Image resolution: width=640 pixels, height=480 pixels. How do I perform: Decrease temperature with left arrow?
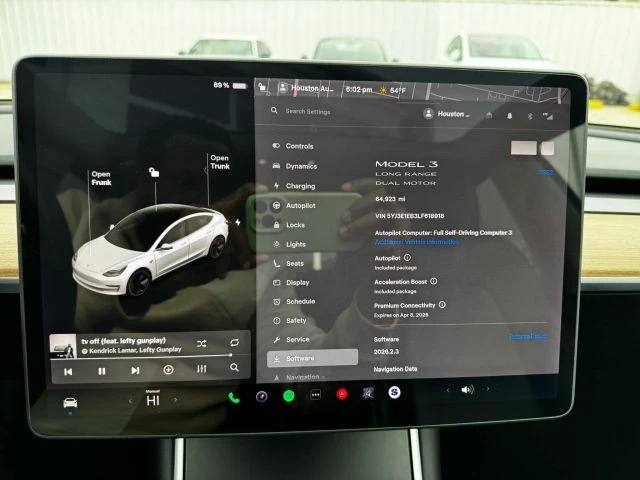point(130,401)
